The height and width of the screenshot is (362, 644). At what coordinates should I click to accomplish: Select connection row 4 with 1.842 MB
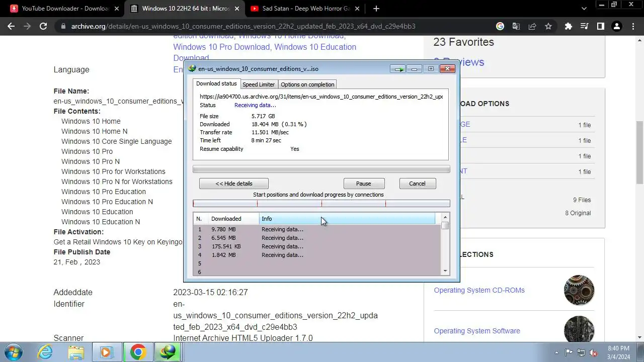[317, 255]
